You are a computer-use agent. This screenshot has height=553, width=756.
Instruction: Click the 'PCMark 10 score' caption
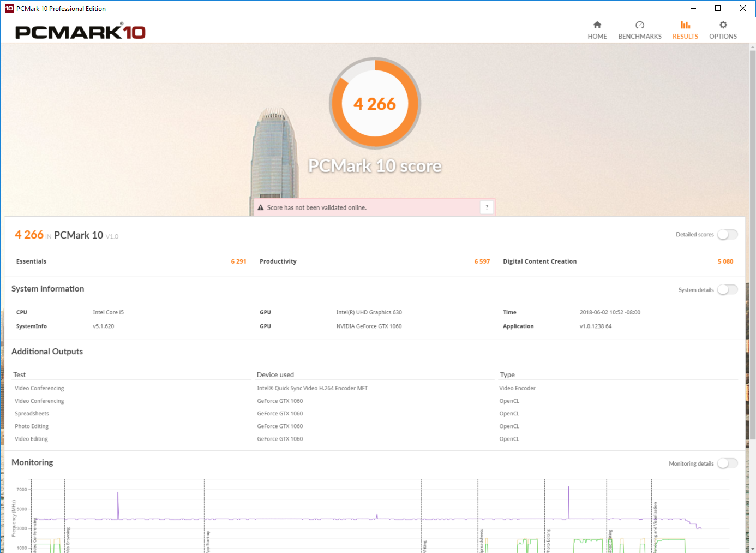pyautogui.click(x=375, y=166)
